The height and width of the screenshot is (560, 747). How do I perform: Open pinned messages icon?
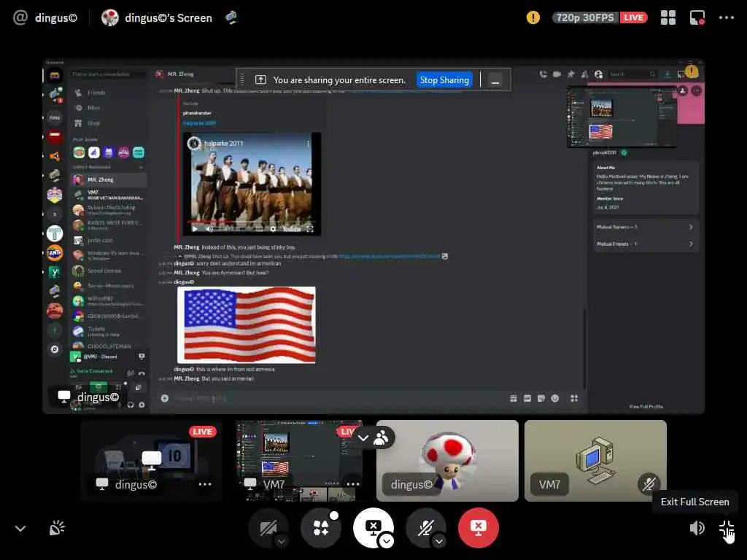(570, 74)
